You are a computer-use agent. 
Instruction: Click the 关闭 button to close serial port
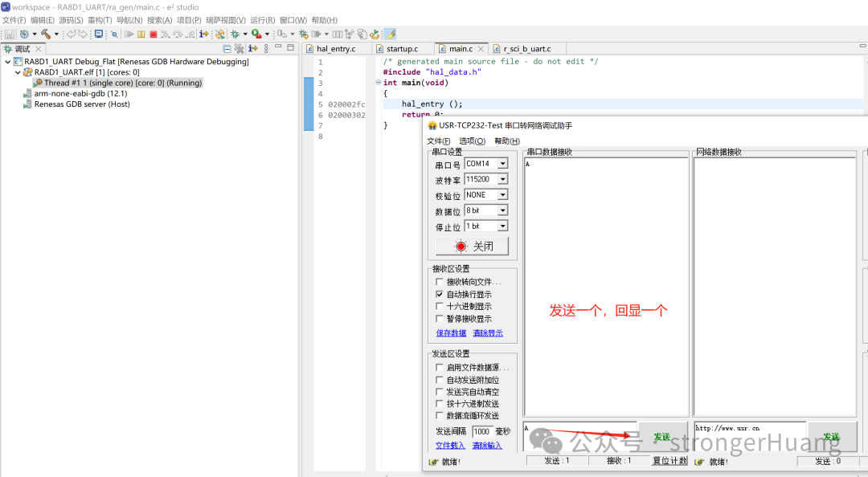coord(474,247)
